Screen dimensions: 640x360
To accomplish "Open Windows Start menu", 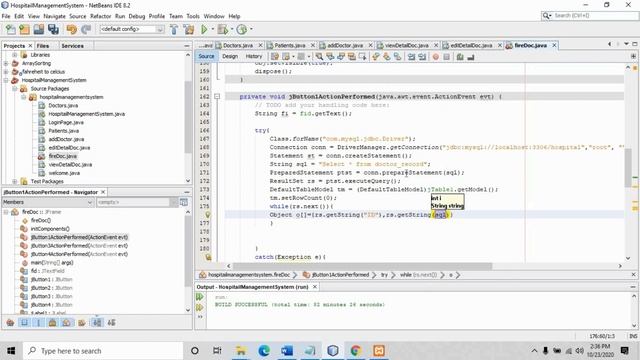I will click(11, 351).
